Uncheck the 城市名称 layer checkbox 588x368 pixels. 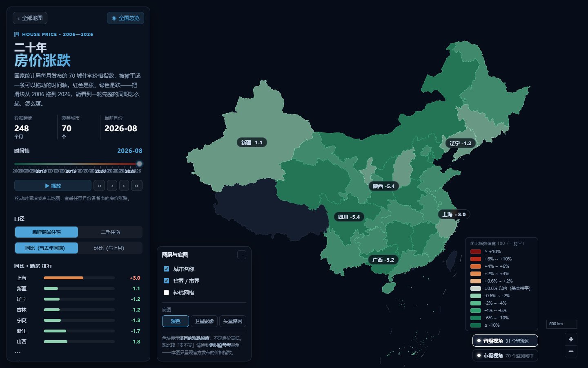[166, 269]
